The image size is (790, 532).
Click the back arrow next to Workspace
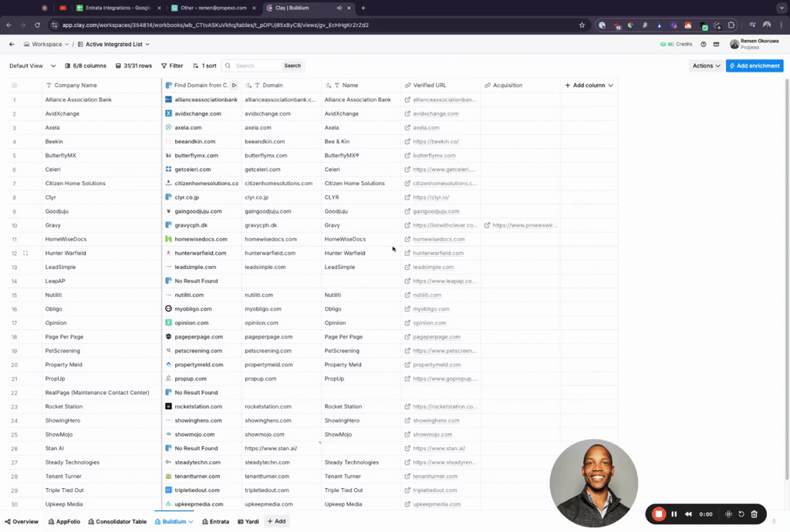[x=12, y=45]
